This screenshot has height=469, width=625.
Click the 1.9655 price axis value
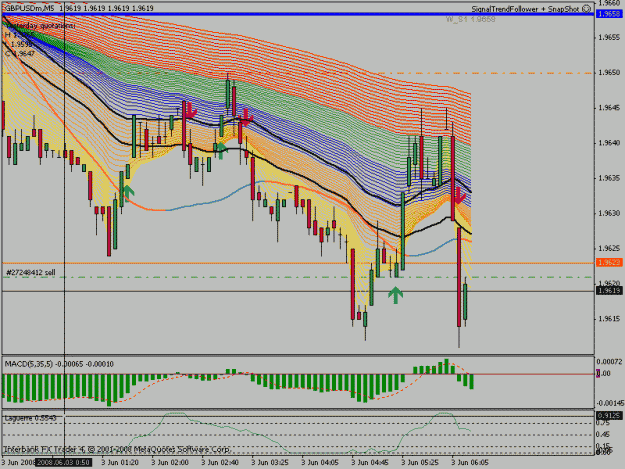(x=609, y=37)
